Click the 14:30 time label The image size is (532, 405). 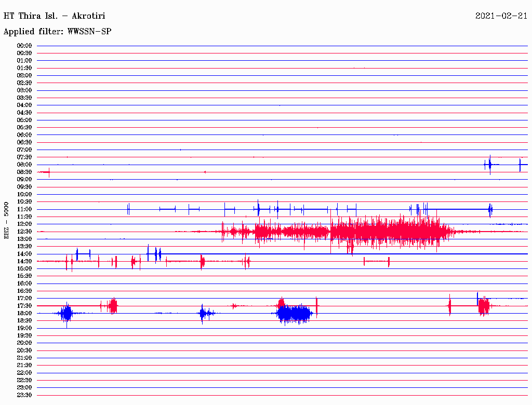(x=24, y=261)
